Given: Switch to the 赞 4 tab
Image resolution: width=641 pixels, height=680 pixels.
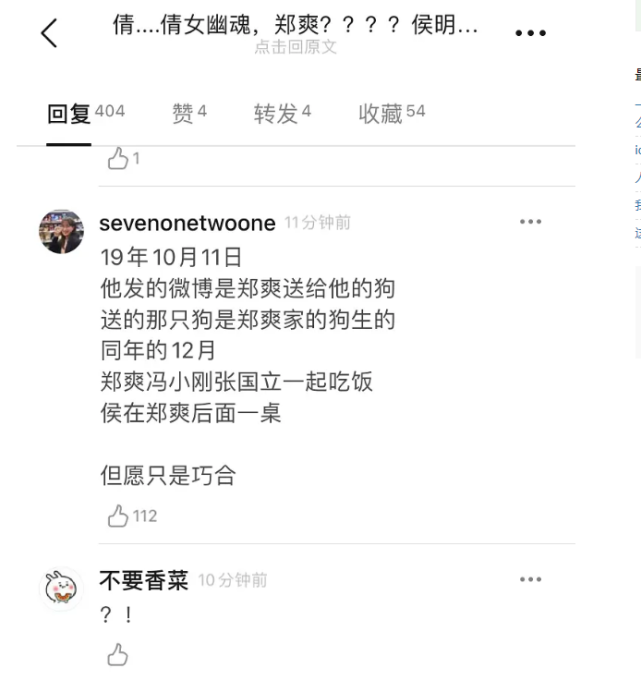Looking at the screenshot, I should (189, 114).
